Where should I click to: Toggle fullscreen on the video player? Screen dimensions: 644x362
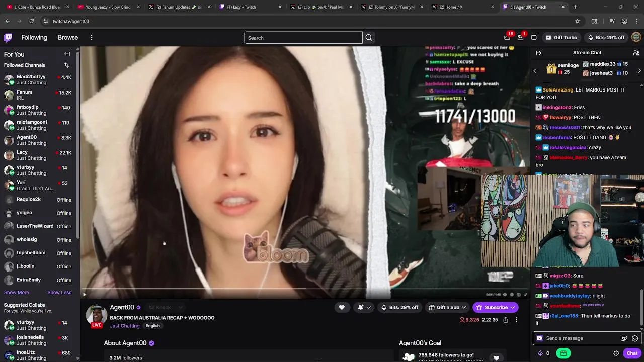(526, 295)
